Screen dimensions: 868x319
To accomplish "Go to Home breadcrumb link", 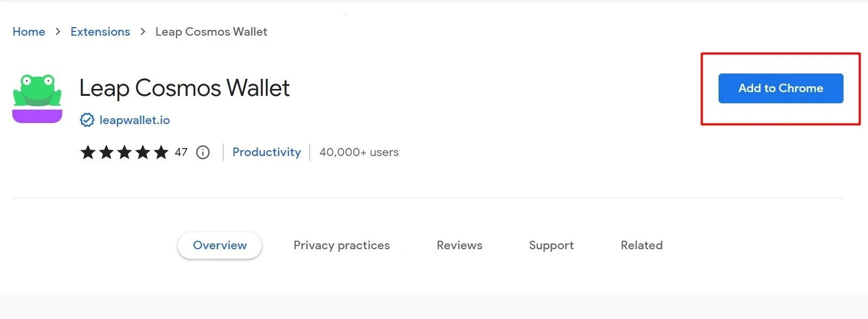I will 29,32.
